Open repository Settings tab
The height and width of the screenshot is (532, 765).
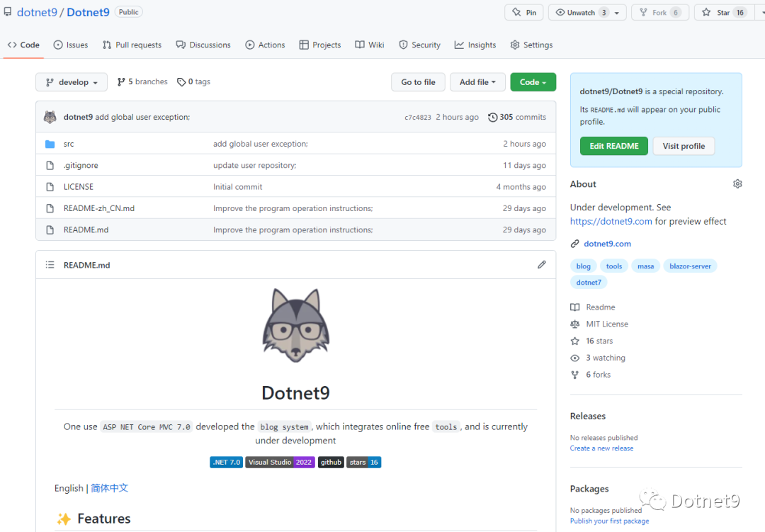coord(531,45)
